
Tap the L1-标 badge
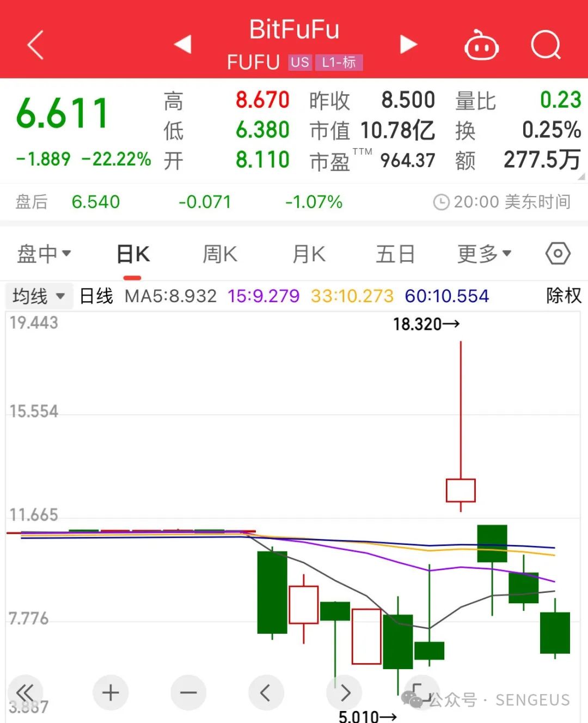point(339,63)
